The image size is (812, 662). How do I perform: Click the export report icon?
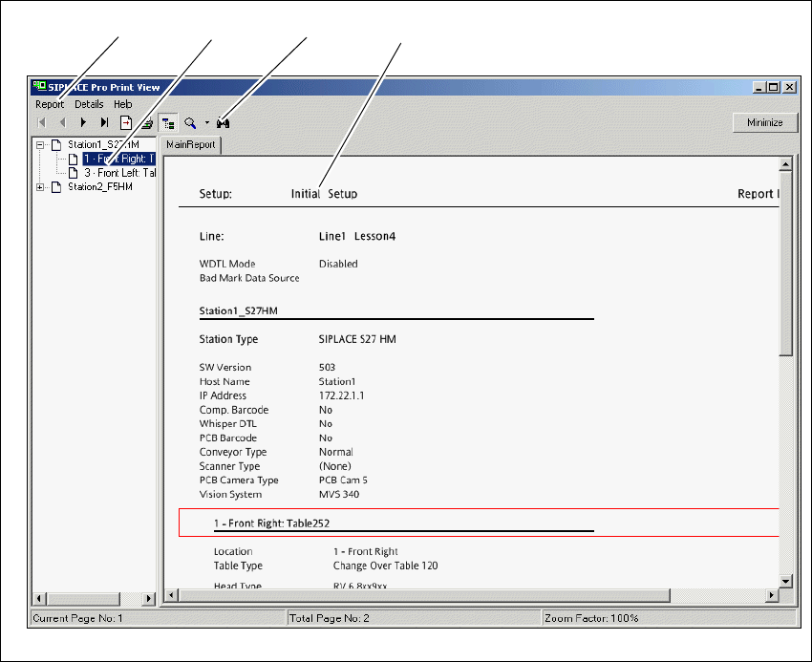(x=125, y=123)
